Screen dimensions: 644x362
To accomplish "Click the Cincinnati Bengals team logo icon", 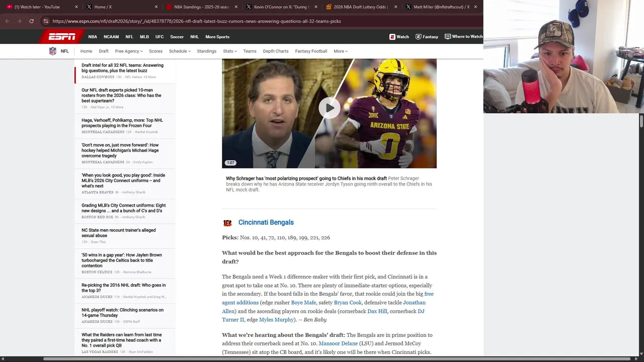I will click(x=227, y=223).
